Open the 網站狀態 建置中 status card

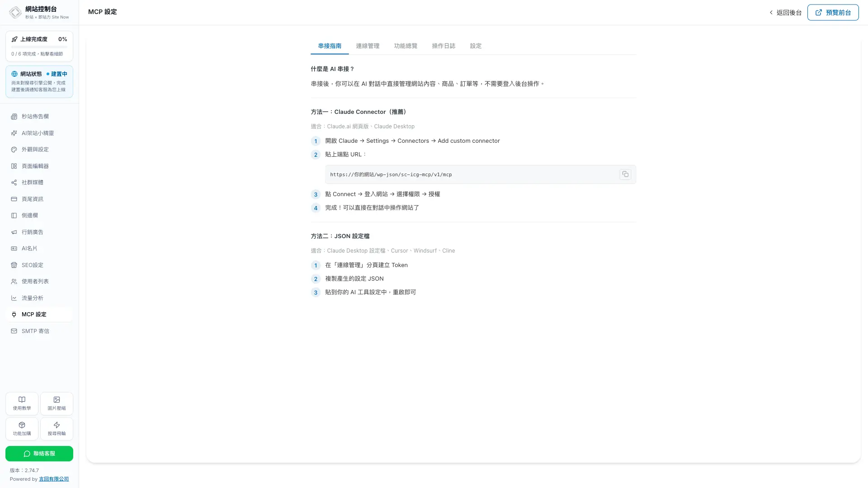tap(39, 81)
